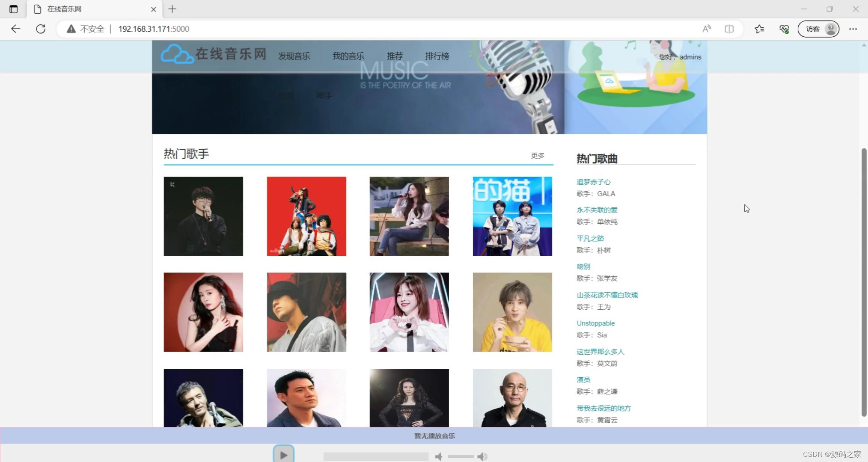Click the refresh page icon
The image size is (868, 462).
[x=41, y=29]
